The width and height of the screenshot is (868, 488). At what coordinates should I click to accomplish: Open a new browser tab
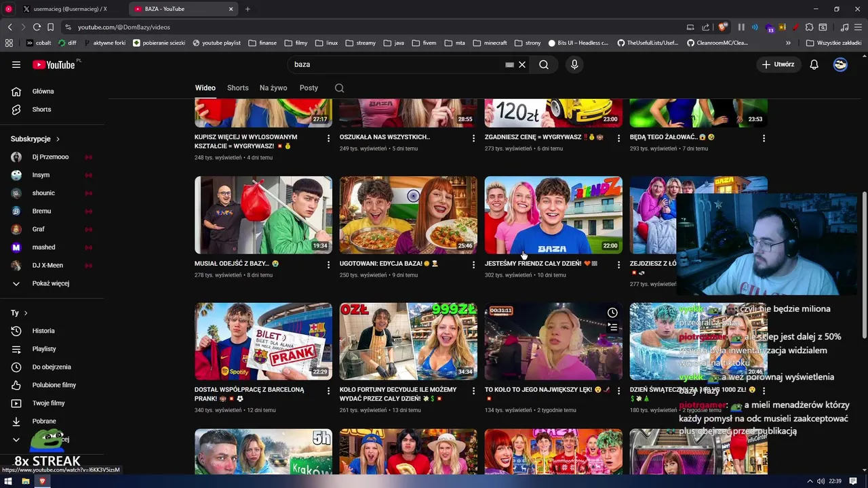point(248,9)
